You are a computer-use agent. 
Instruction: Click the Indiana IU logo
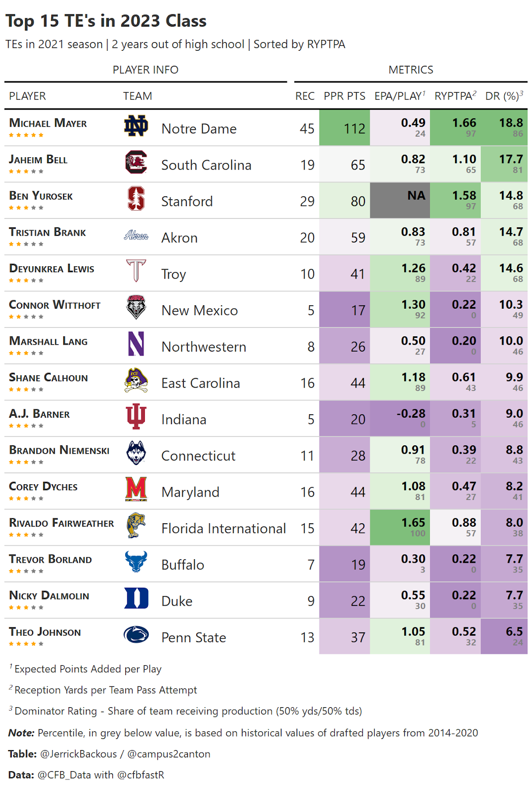click(x=136, y=416)
